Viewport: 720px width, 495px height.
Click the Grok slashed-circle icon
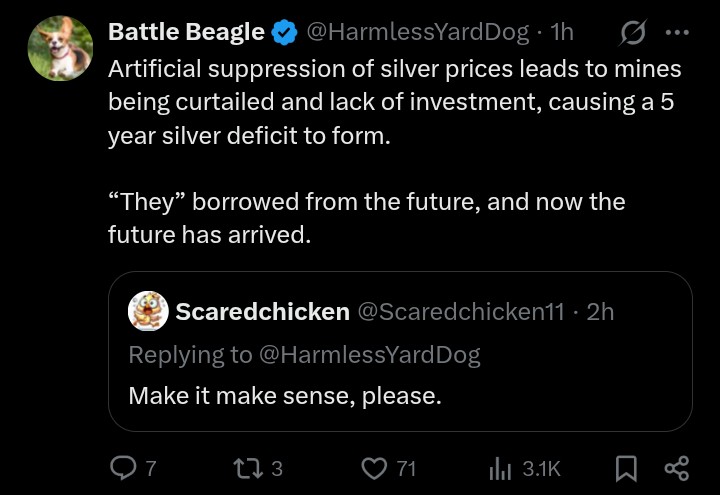[632, 32]
